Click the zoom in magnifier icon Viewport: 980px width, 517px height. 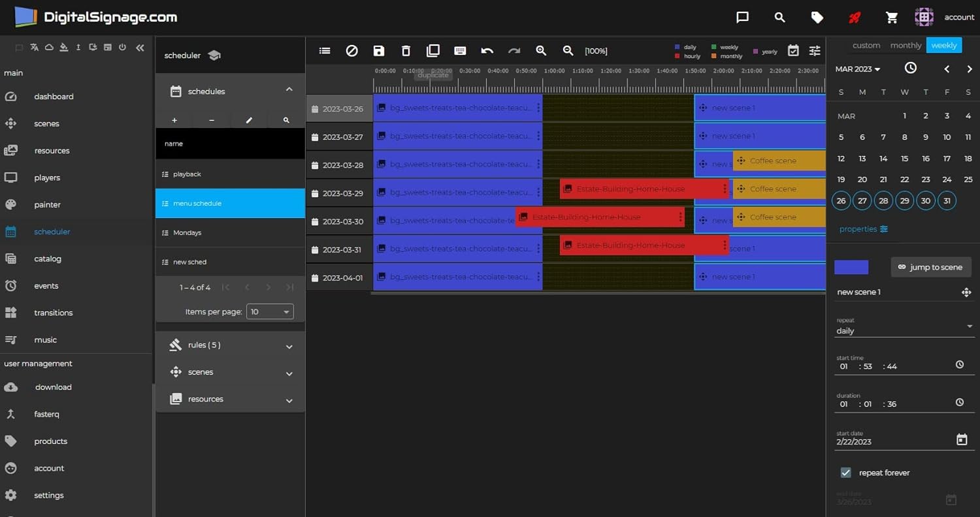[541, 51]
